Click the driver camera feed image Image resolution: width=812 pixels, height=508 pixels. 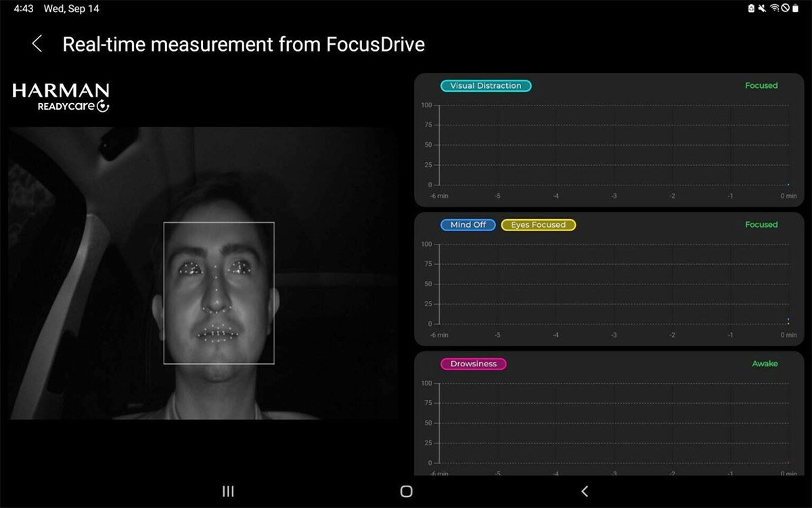coord(202,273)
